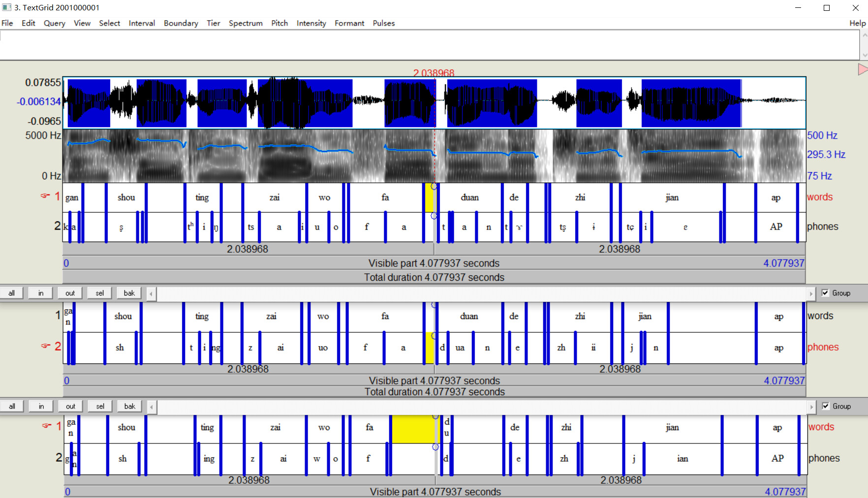Select the 'zh' interval in middle phones tier
This screenshot has height=498, width=868.
coord(561,348)
